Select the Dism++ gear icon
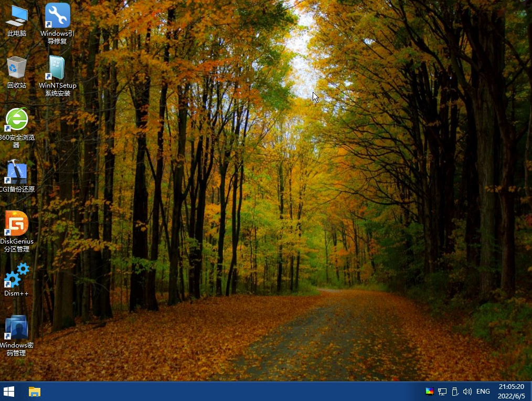Screen dimensions: 532x401 tap(16, 275)
